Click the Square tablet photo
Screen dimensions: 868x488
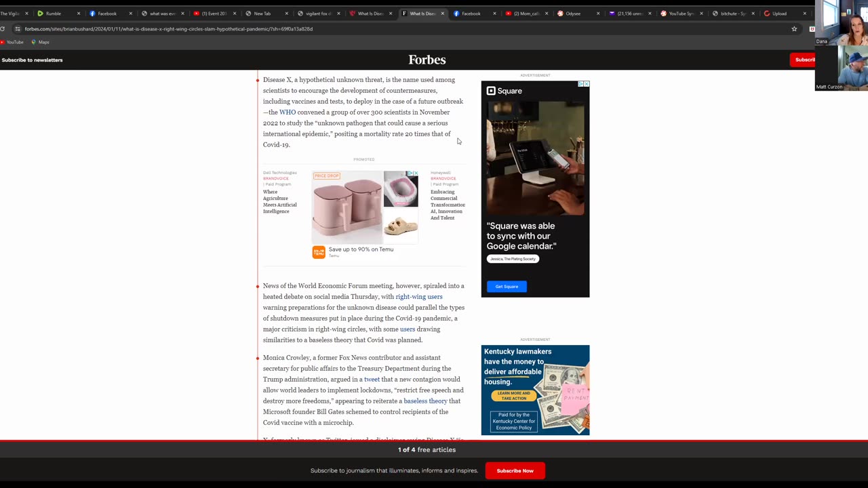tap(535, 158)
